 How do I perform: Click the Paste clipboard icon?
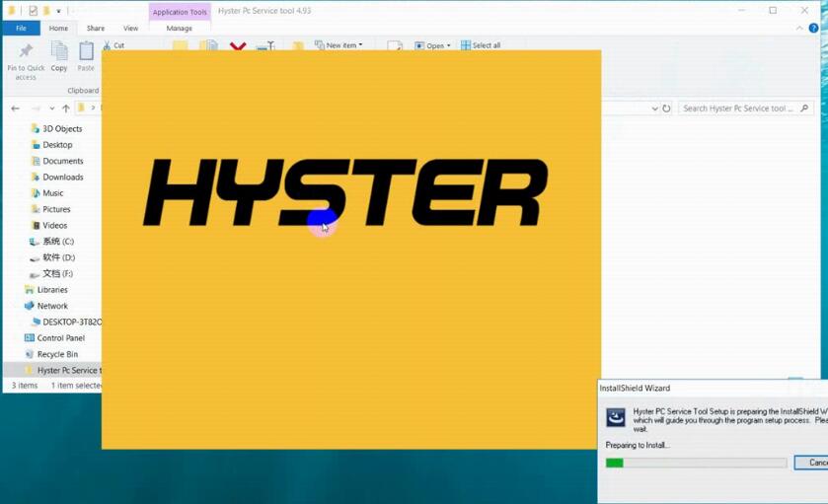tap(86, 51)
